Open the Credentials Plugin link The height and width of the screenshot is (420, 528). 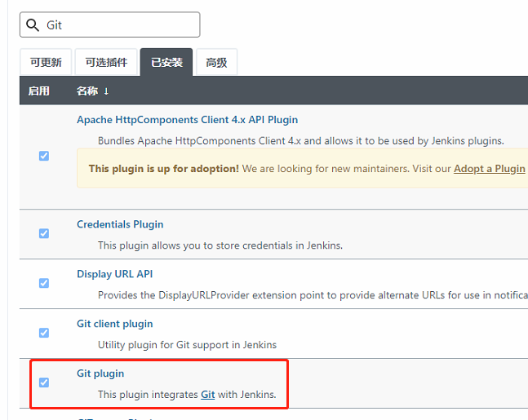(x=120, y=224)
